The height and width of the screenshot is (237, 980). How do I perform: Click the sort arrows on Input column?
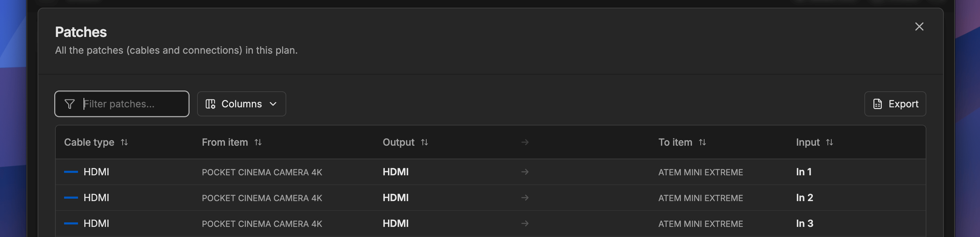830,142
